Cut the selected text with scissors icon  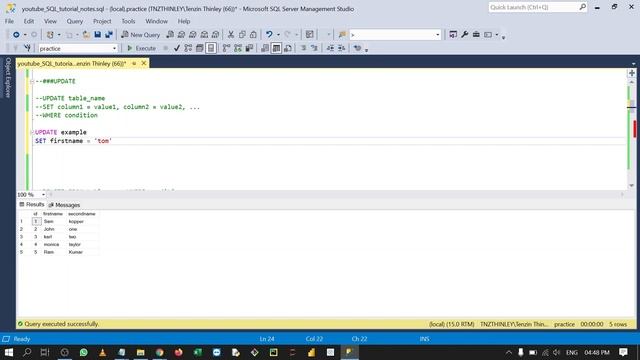(231, 35)
